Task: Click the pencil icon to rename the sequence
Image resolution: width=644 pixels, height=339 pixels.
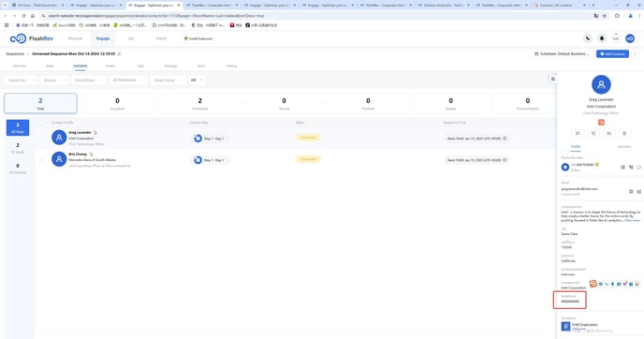Action: [120, 53]
